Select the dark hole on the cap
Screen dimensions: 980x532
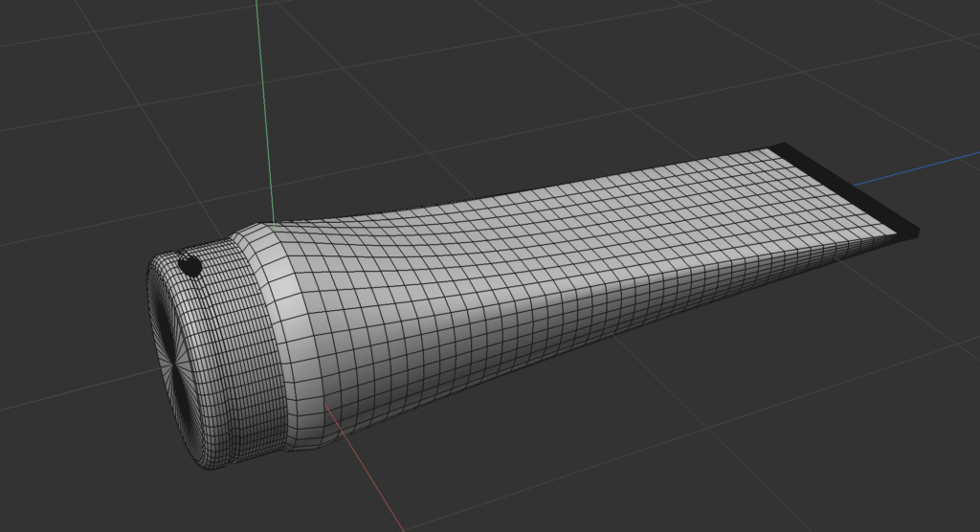[x=190, y=267]
